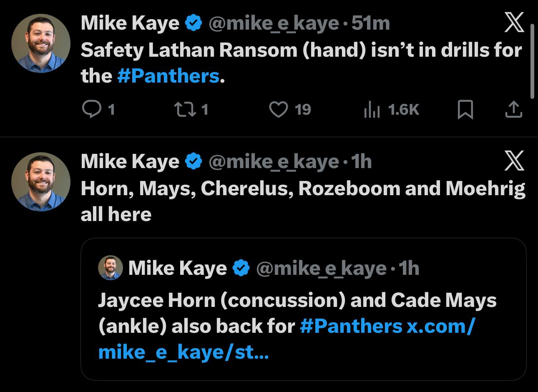The image size is (538, 392).
Task: Click the X logo on second tweet
Action: click(x=513, y=161)
